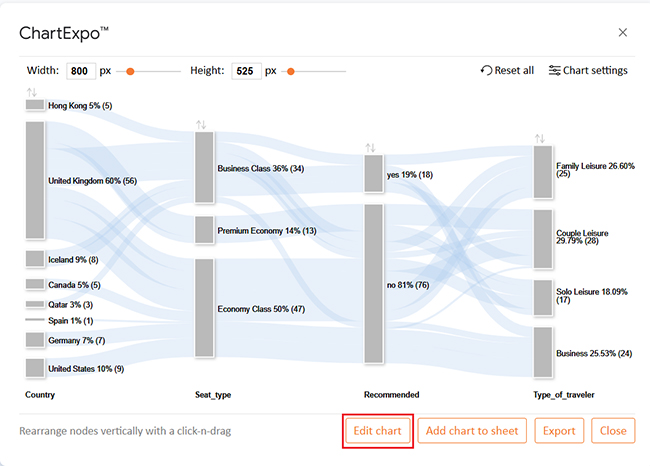The width and height of the screenshot is (650, 466).
Task: Click the sort arrows above Type_of_traveler column
Action: click(540, 138)
